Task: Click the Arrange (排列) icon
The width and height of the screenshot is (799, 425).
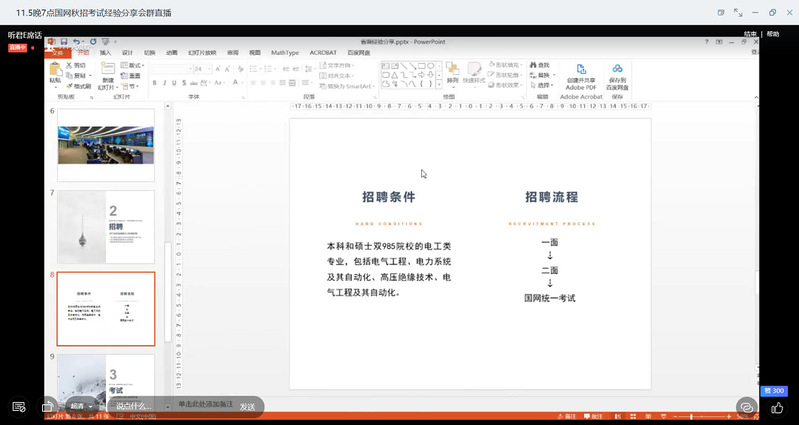Action: (x=452, y=70)
